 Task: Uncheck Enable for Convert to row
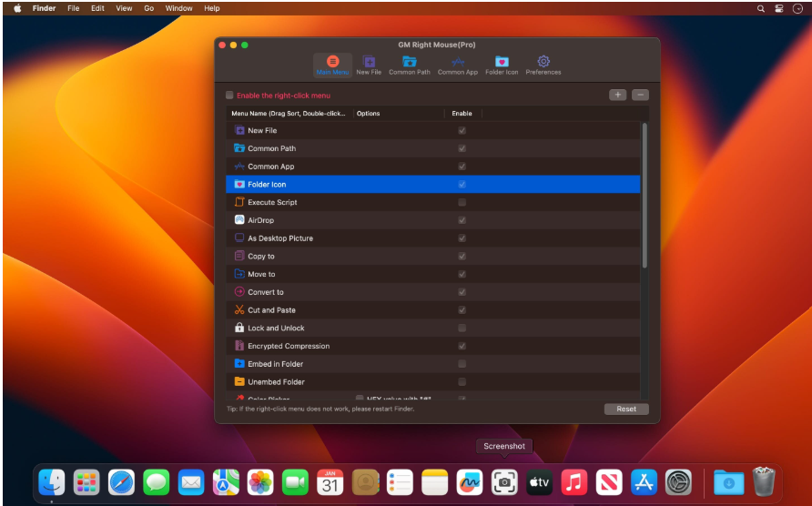pyautogui.click(x=462, y=292)
